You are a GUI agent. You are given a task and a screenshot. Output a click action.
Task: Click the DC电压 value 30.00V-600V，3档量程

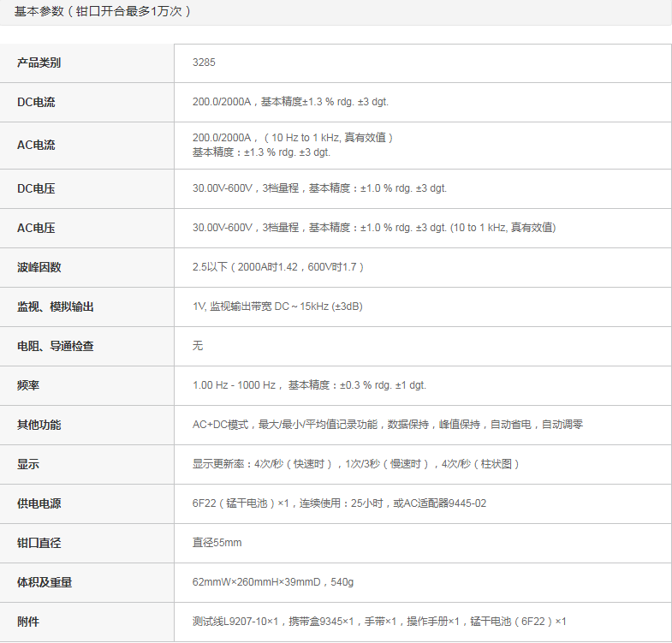tap(319, 188)
